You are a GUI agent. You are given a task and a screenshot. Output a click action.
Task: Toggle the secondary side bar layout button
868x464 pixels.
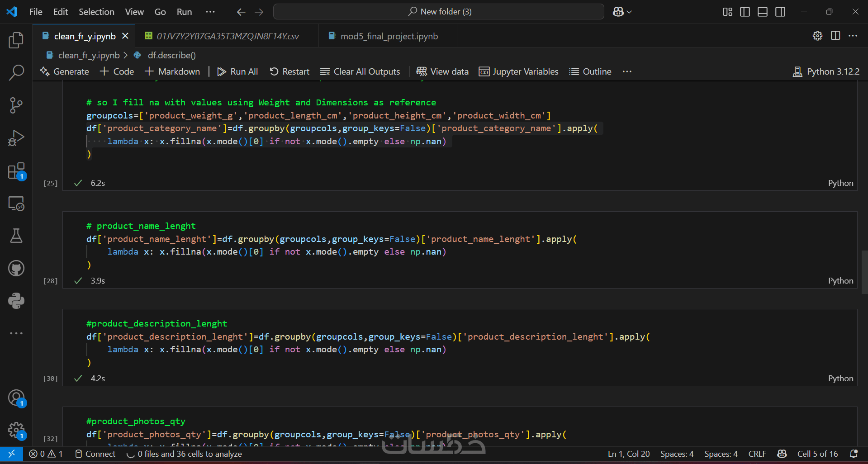(x=780, y=12)
